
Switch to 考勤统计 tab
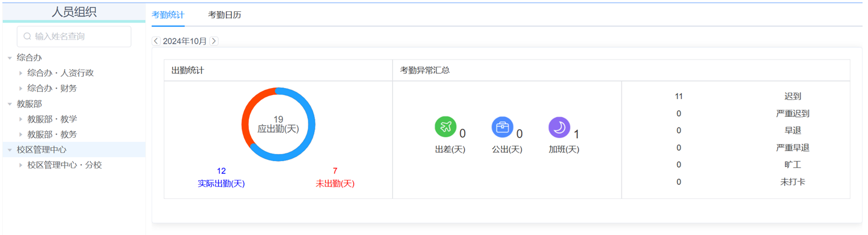[168, 15]
